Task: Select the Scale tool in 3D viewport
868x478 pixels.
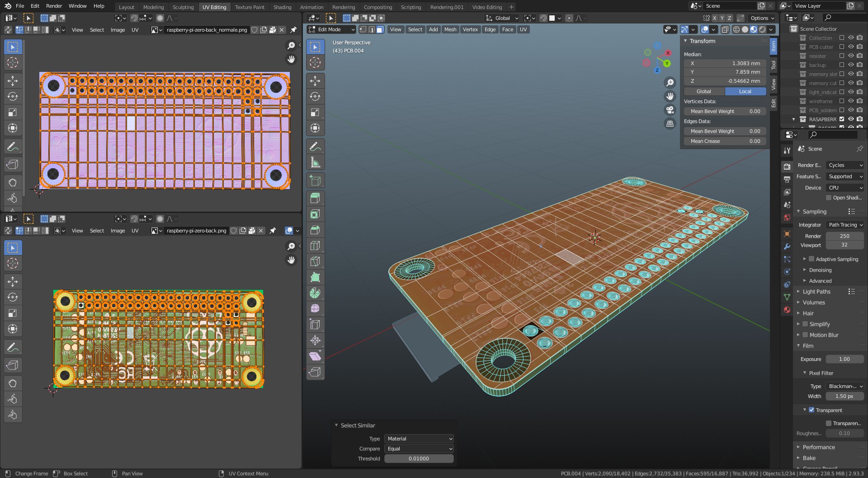Action: [315, 112]
